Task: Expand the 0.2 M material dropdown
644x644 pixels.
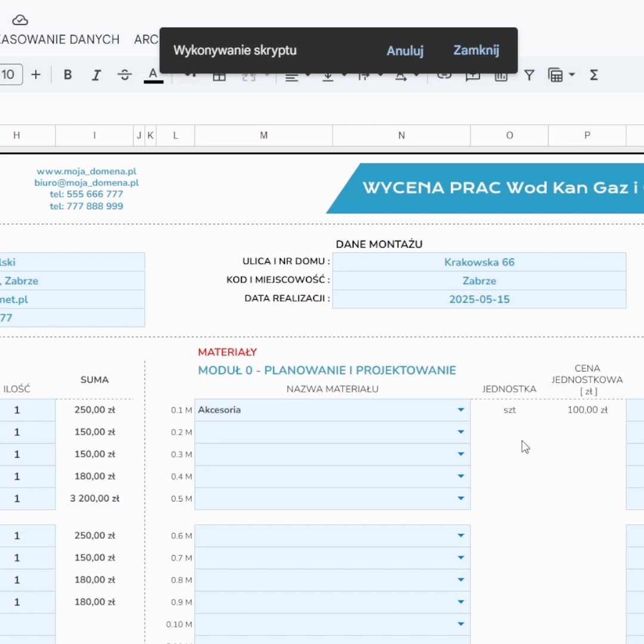Action: pos(460,432)
